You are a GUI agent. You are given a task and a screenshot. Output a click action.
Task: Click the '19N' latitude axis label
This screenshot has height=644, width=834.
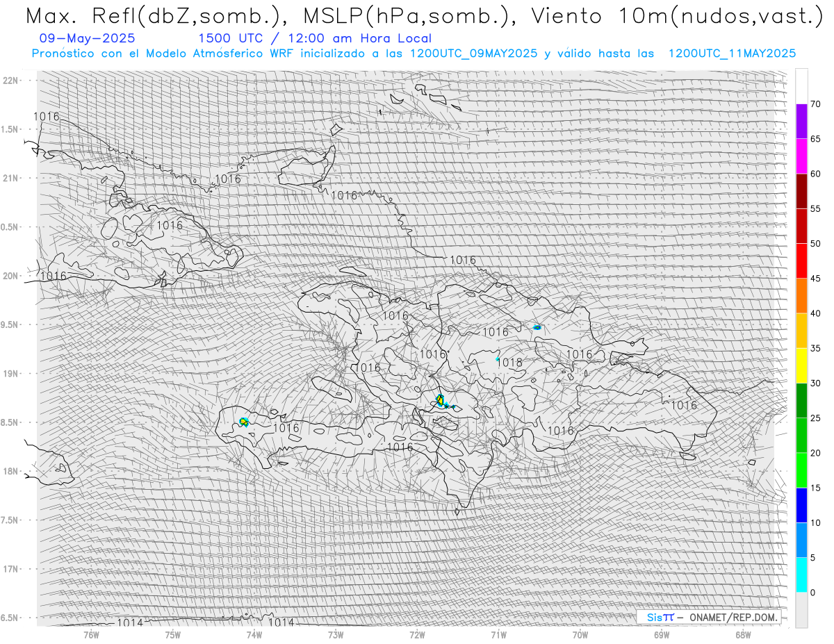click(12, 374)
